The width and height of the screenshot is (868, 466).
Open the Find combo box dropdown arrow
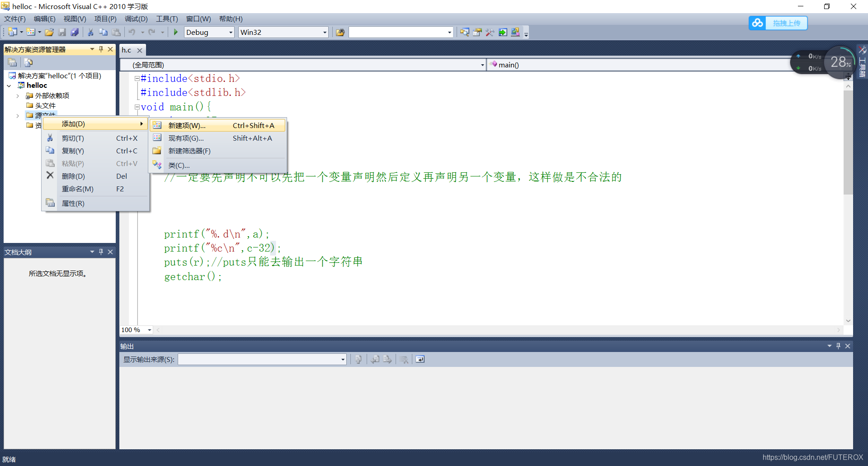click(x=449, y=32)
